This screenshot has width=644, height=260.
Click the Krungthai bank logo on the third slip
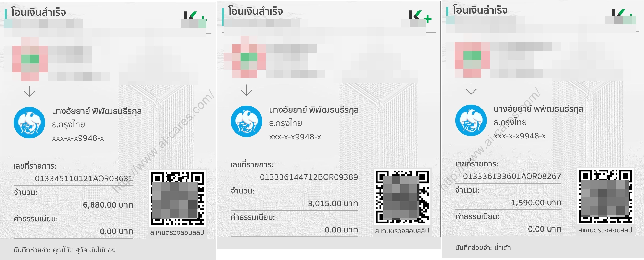(471, 120)
